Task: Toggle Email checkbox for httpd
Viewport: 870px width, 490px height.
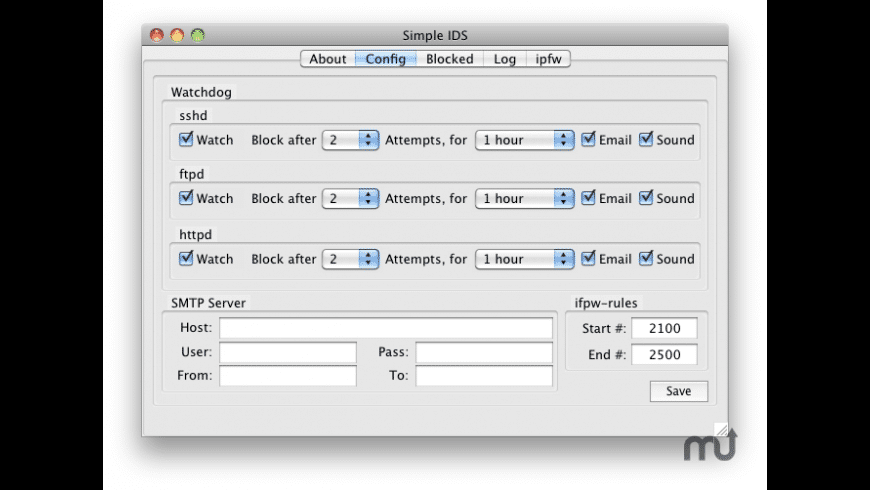Action: (588, 258)
